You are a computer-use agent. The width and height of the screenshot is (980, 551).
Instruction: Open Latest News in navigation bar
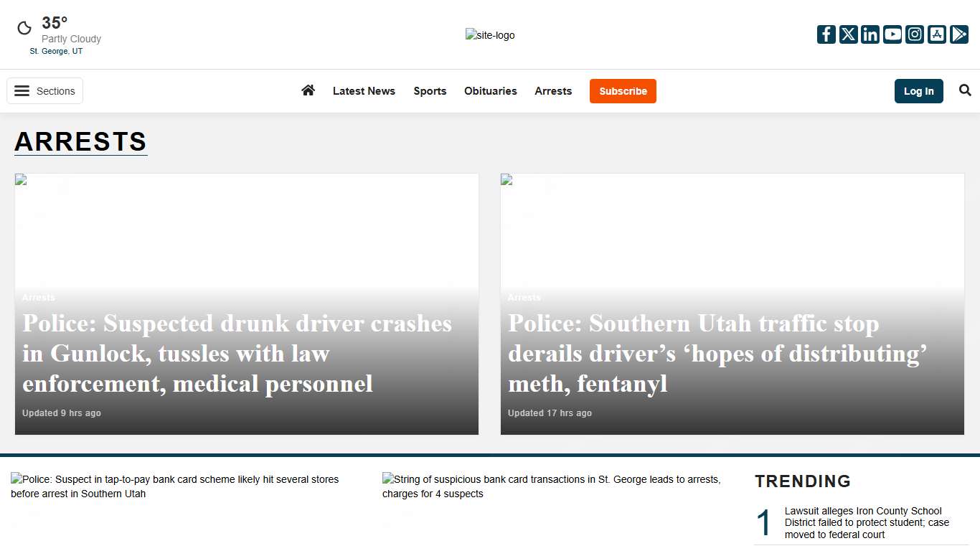pos(364,91)
